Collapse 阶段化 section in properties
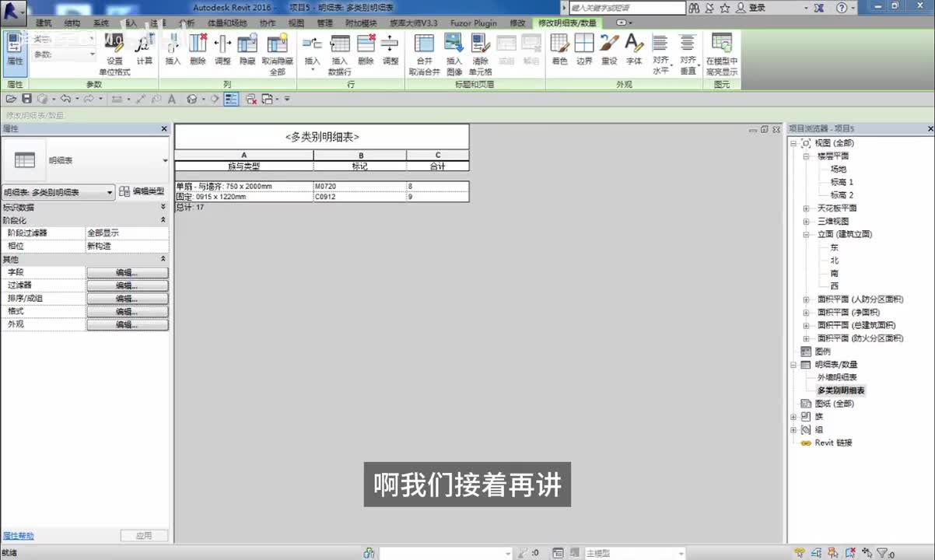This screenshot has width=935, height=560. pyautogui.click(x=163, y=220)
